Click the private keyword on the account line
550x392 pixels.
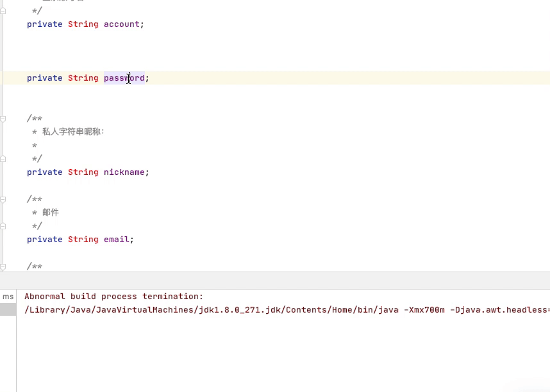pyautogui.click(x=44, y=24)
